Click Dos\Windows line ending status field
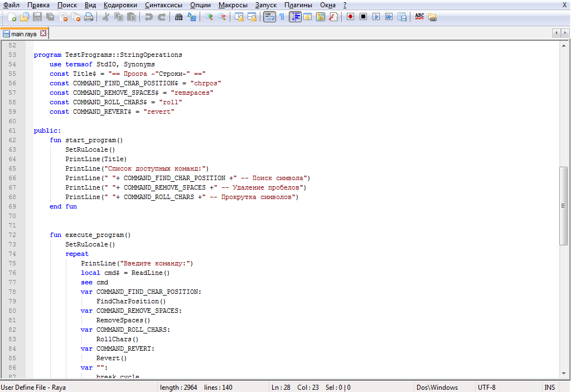 [444, 388]
